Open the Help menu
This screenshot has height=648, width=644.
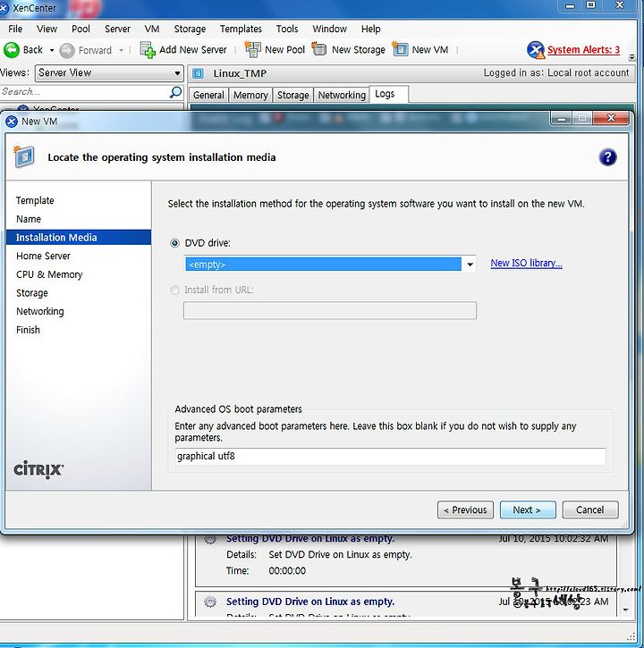pyautogui.click(x=370, y=29)
